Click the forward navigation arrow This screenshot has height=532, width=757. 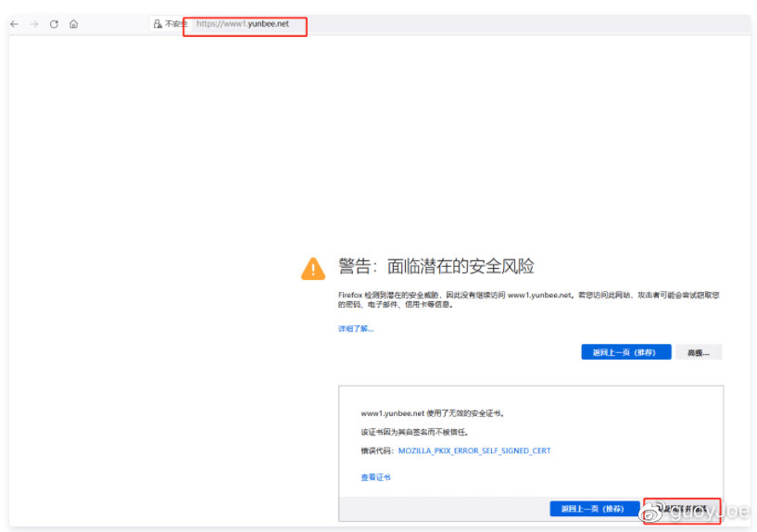click(34, 24)
